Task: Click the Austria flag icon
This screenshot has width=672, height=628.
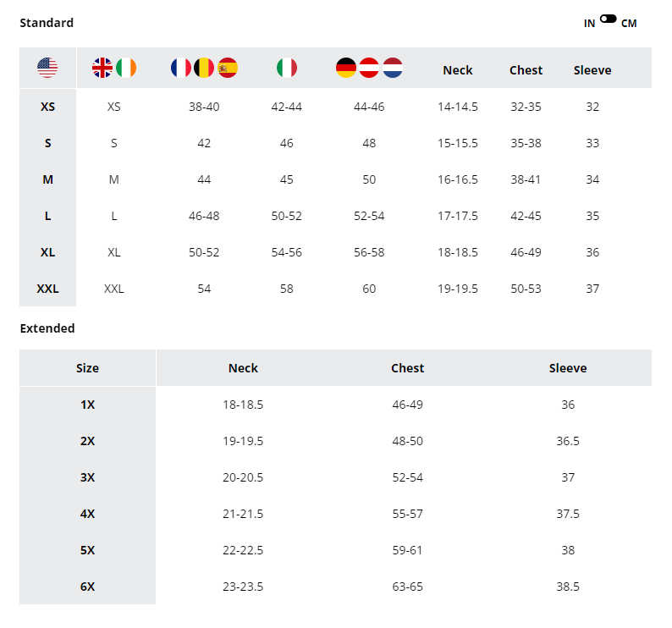Action: (369, 68)
